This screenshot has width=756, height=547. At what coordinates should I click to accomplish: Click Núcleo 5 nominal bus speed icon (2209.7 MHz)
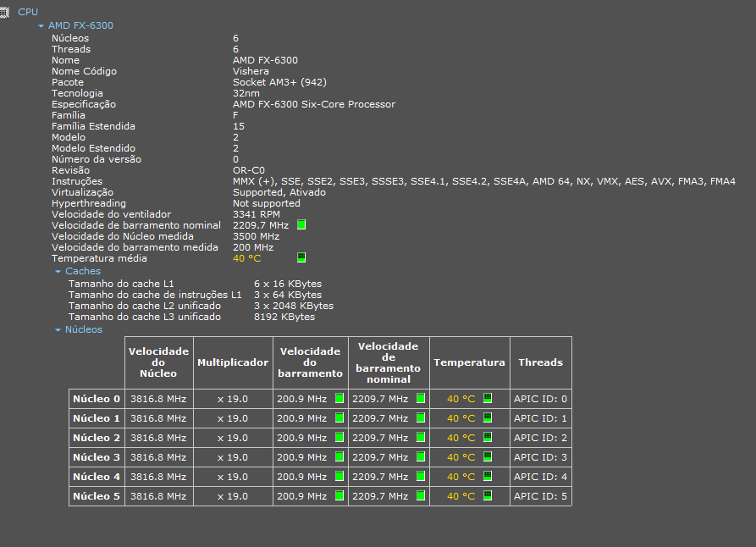(x=421, y=496)
